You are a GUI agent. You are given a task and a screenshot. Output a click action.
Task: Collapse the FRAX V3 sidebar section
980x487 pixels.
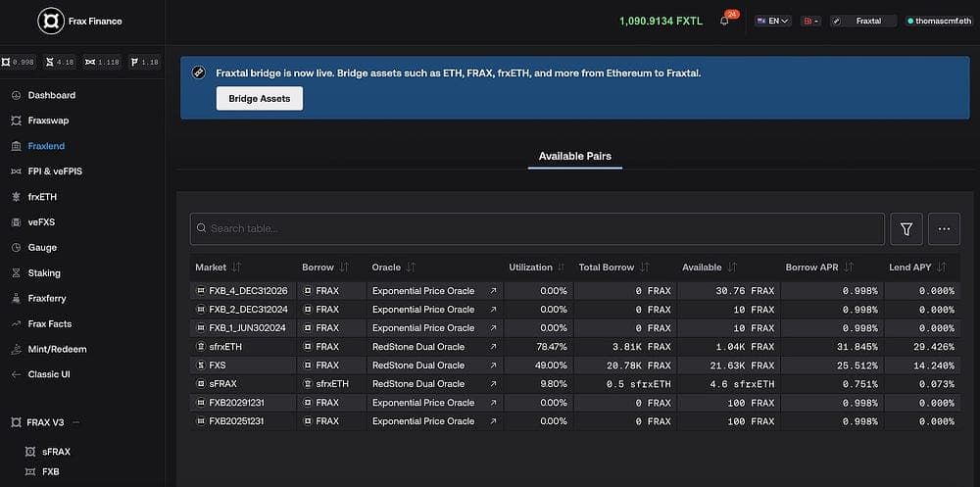click(x=76, y=422)
